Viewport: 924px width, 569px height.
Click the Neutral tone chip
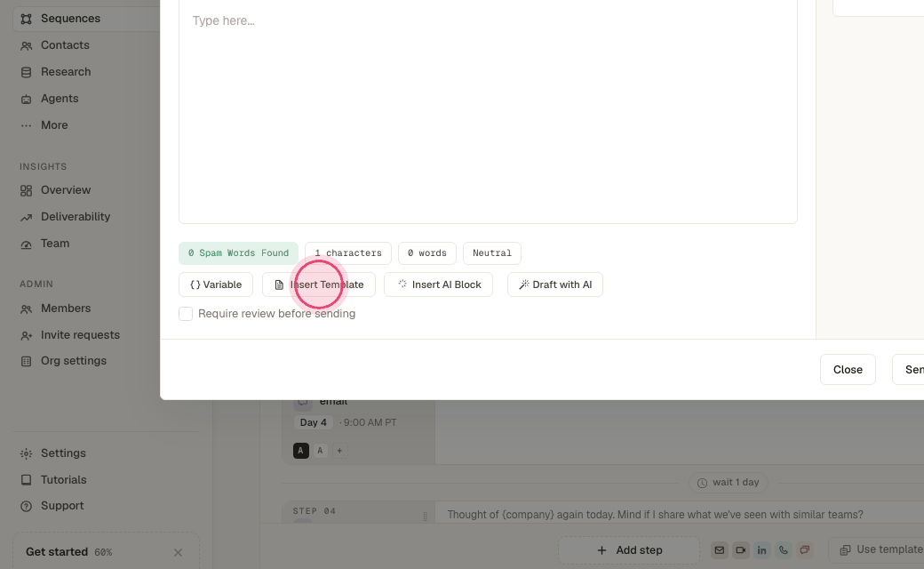tap(492, 253)
